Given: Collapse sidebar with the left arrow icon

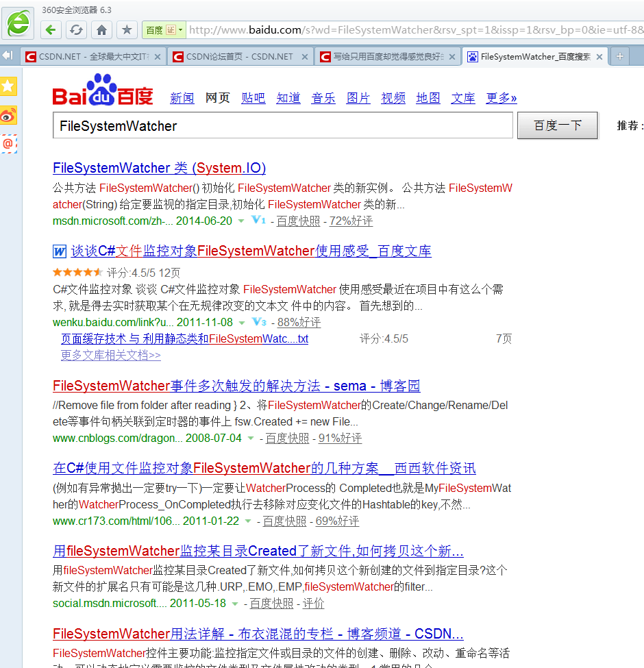Looking at the screenshot, I should click(x=8, y=55).
